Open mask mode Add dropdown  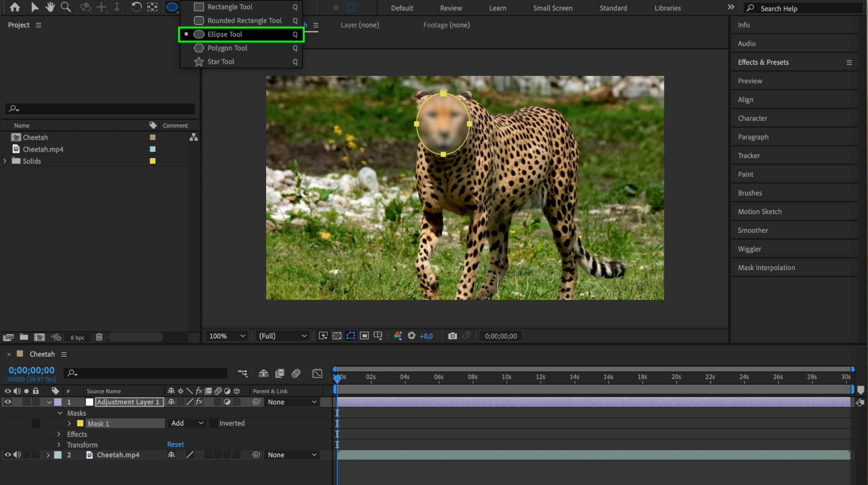click(x=187, y=423)
